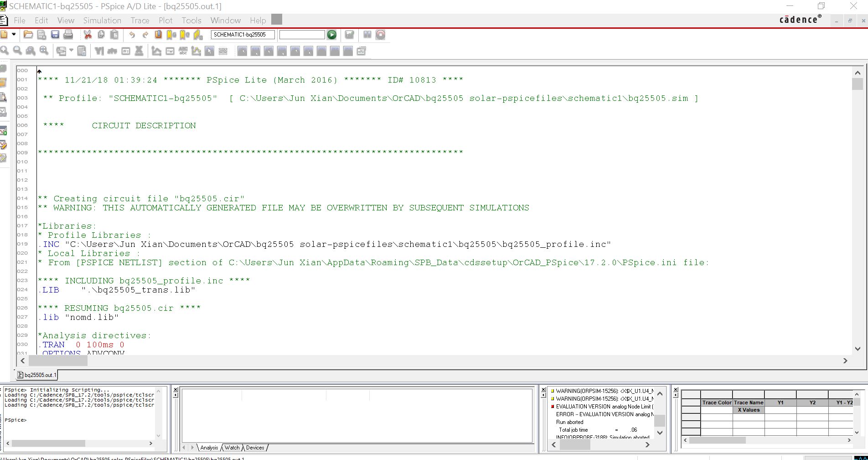Toggle bookmark with the orange bookmark icon
Image resolution: width=868 pixels, height=460 pixels.
coord(158,35)
